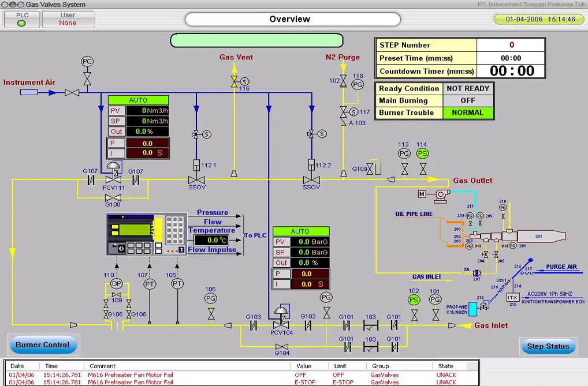Open the Burner Control screen
Image resolution: width=588 pixels, height=386 pixels.
coord(43,345)
